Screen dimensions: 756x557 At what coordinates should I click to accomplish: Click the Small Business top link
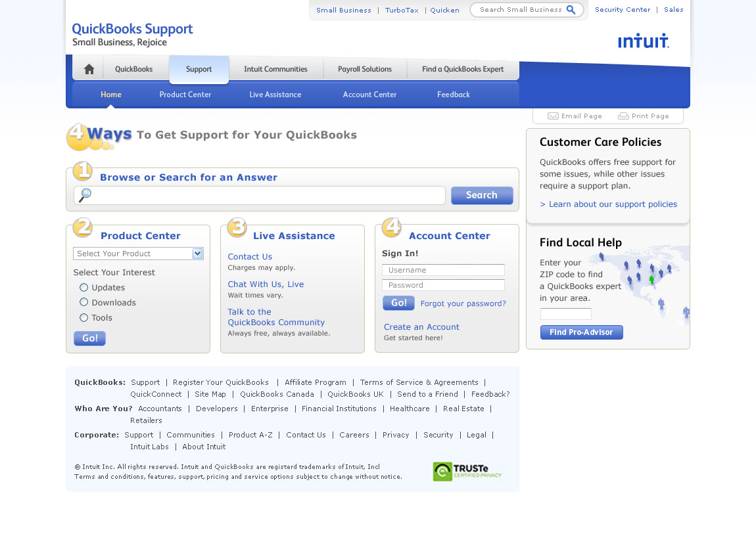coord(344,10)
